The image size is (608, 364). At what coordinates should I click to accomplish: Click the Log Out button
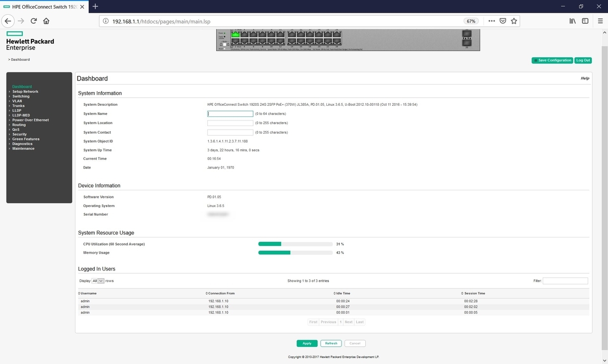coord(583,60)
